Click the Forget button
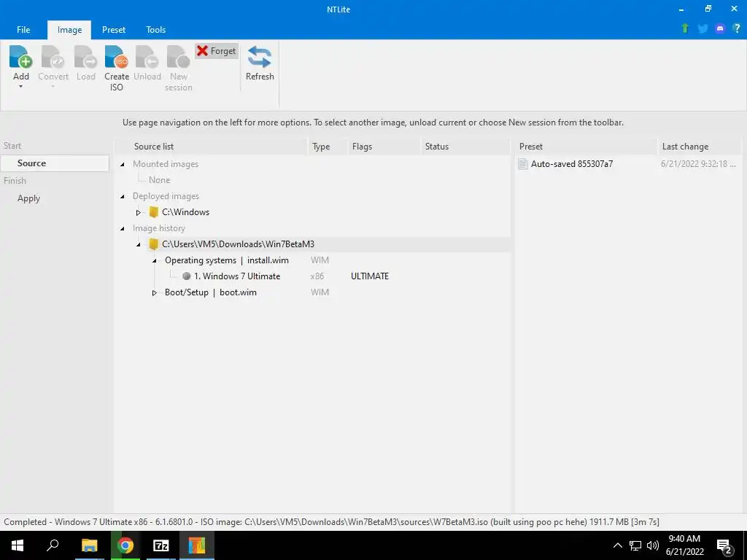 pyautogui.click(x=216, y=51)
